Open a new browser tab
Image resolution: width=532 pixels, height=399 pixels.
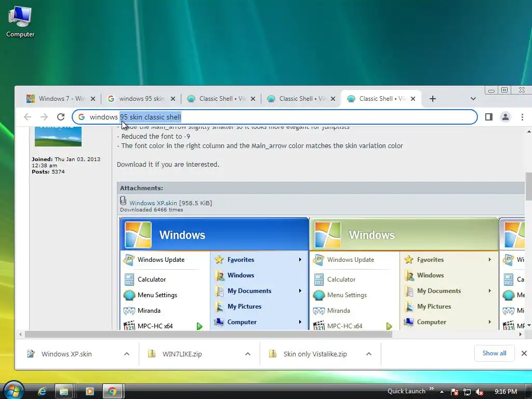pos(433,99)
